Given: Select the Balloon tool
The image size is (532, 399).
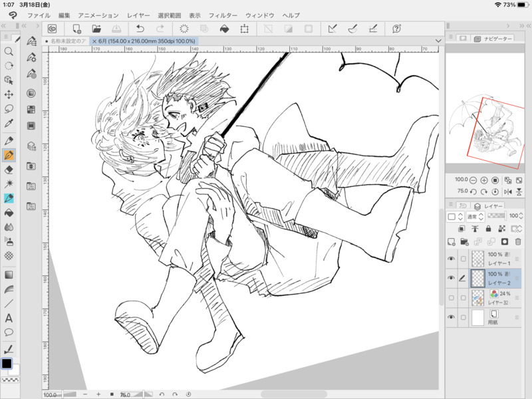Looking at the screenshot, I should pos(9,332).
